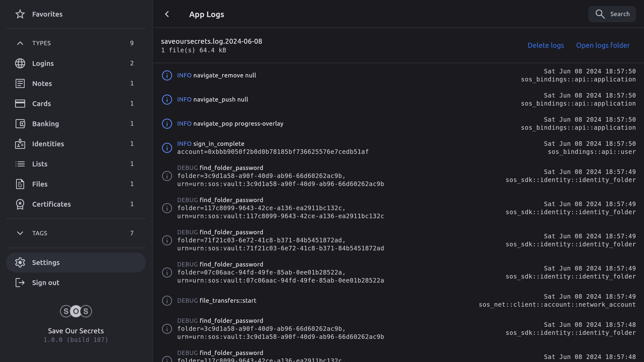Click the Save Our Secrets SOS logo
The height and width of the screenshot is (362, 644).
pyautogui.click(x=76, y=311)
